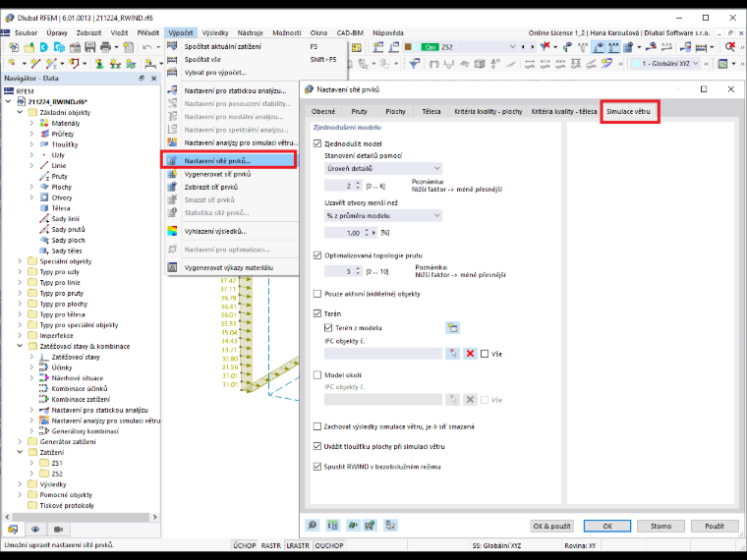The height and width of the screenshot is (560, 747).
Task: Click the detail level value spinner field
Action: [343, 186]
